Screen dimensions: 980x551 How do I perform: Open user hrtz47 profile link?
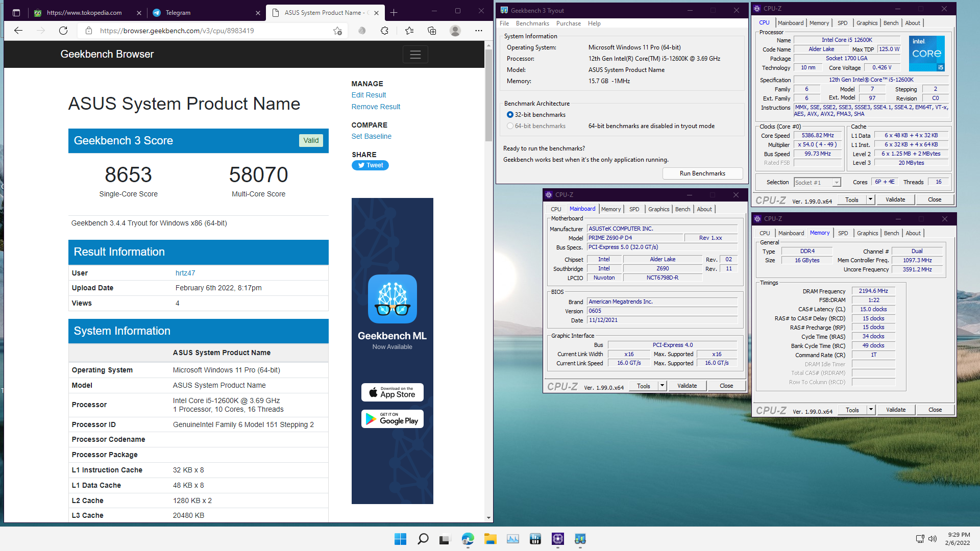[185, 273]
